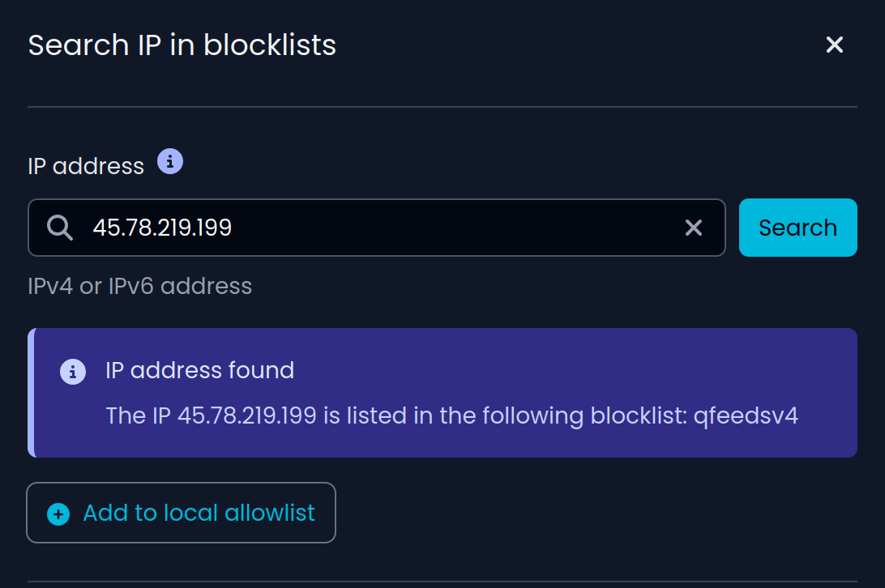Screen dimensions: 885x588
Task: Add the IP to local allowlist
Action: click(x=199, y=513)
